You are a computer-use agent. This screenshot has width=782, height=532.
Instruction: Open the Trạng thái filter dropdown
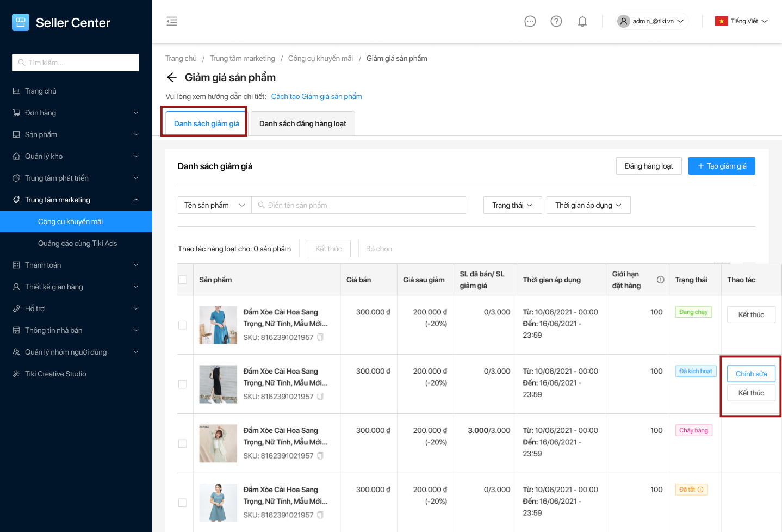pos(512,205)
